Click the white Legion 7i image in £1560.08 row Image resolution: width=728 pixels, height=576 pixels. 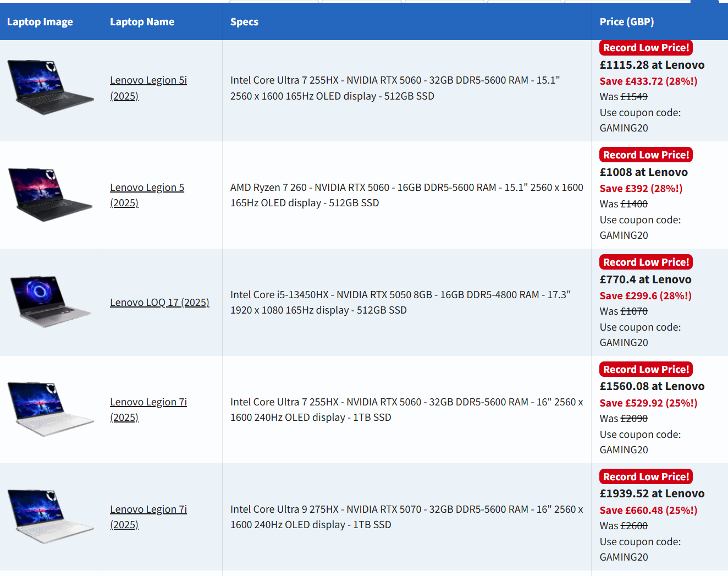pos(51,409)
